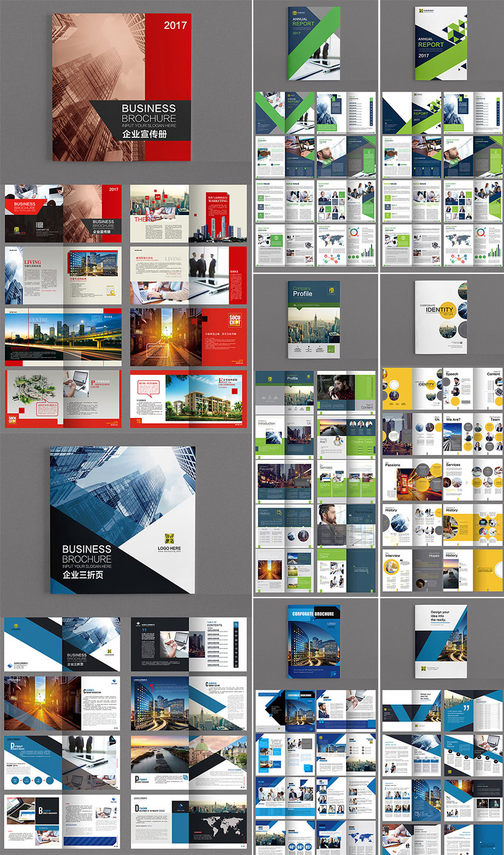The image size is (504, 855).
Task: Select the CENTRE night highway spread
Action: (63, 338)
